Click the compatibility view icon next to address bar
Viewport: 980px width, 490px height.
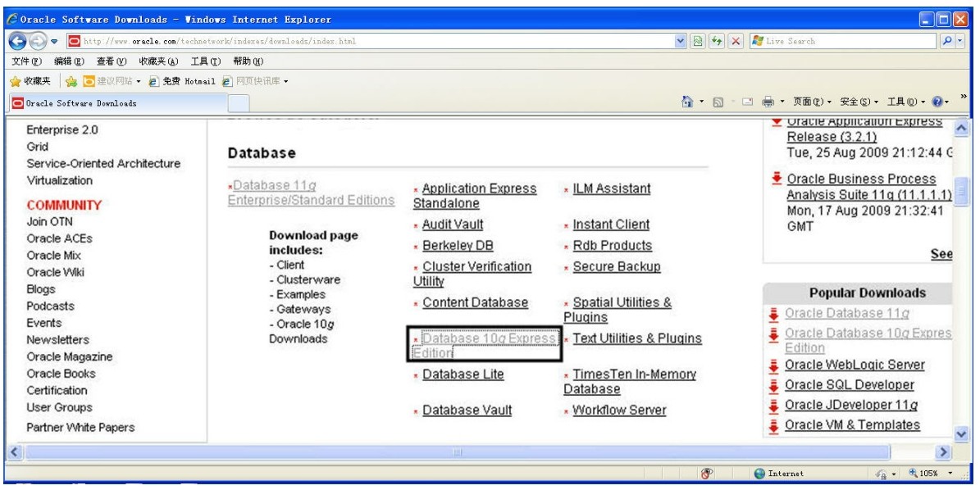point(698,41)
